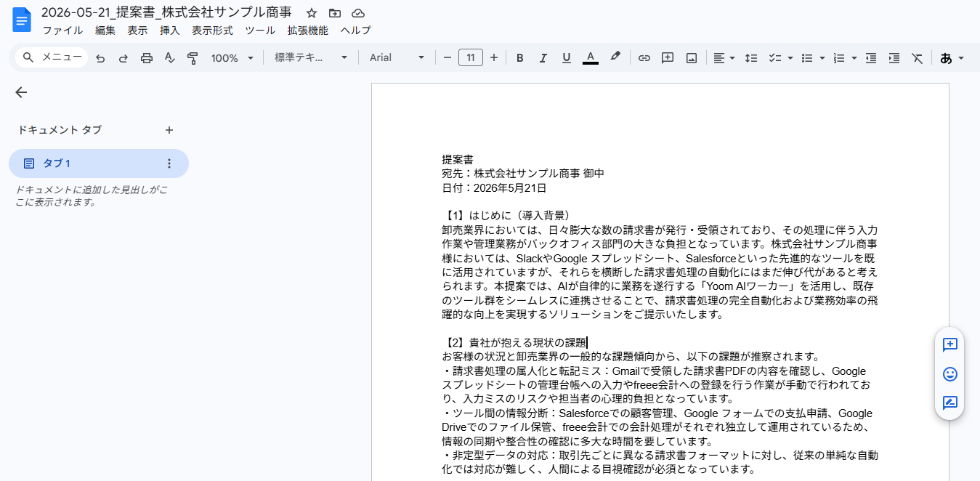Toggle Italic formatting
The width and height of the screenshot is (980, 481).
(543, 58)
